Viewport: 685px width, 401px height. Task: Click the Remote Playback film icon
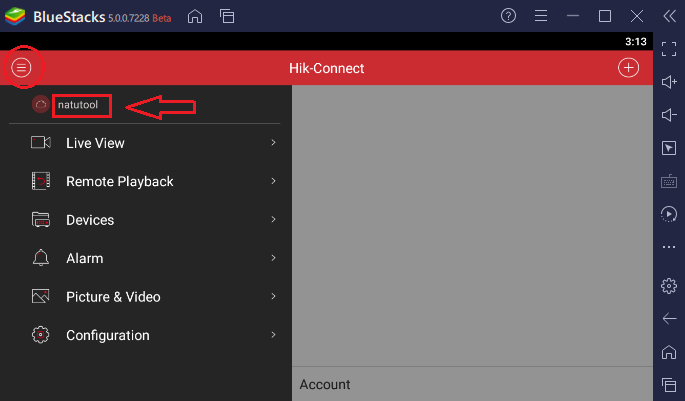41,181
